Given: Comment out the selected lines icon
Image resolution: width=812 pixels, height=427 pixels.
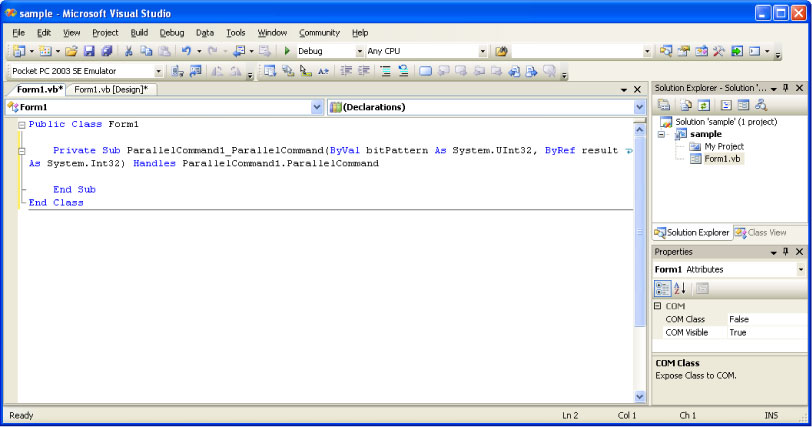Looking at the screenshot, I should (385, 71).
